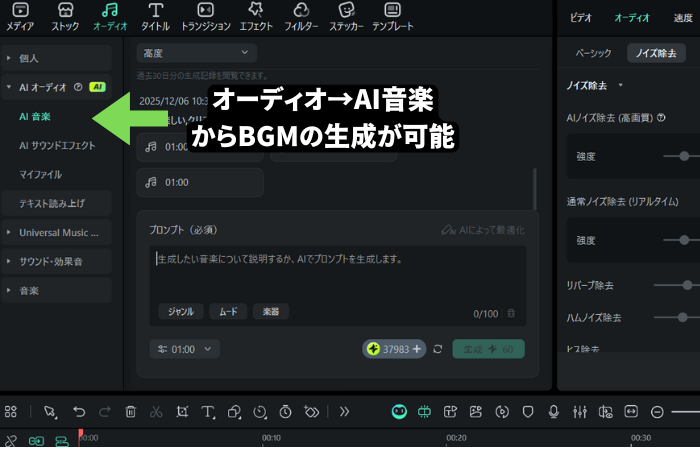Select the ノイズ除去 sub-tab
700x450 pixels.
coord(656,53)
